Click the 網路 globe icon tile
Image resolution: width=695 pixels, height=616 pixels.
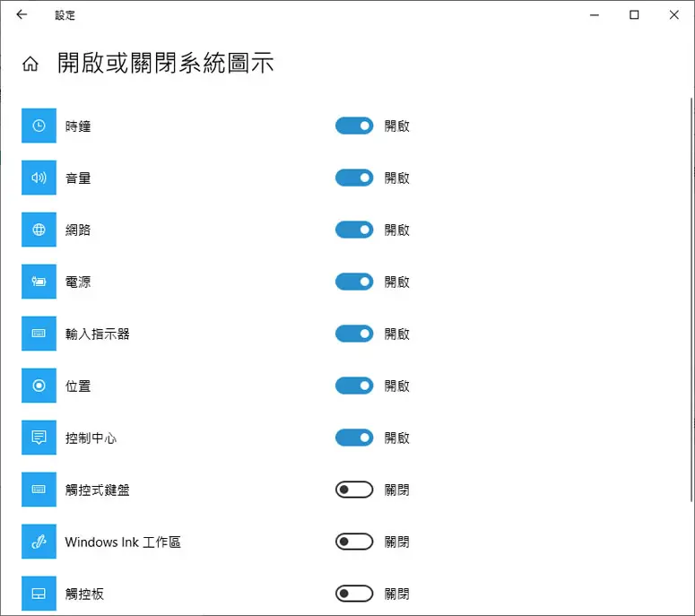coord(39,230)
